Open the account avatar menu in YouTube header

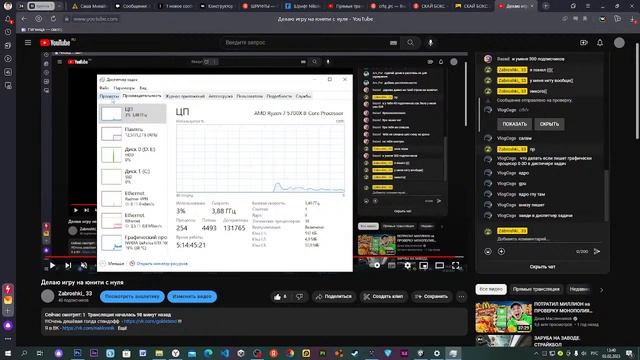pyautogui.click(x=619, y=42)
